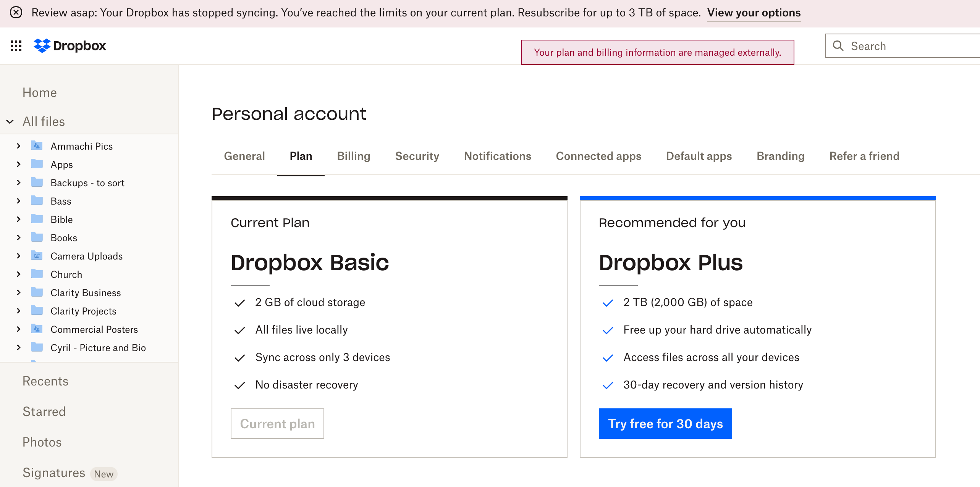Click the Church folder icon
Screen dimensions: 980x487
(37, 274)
